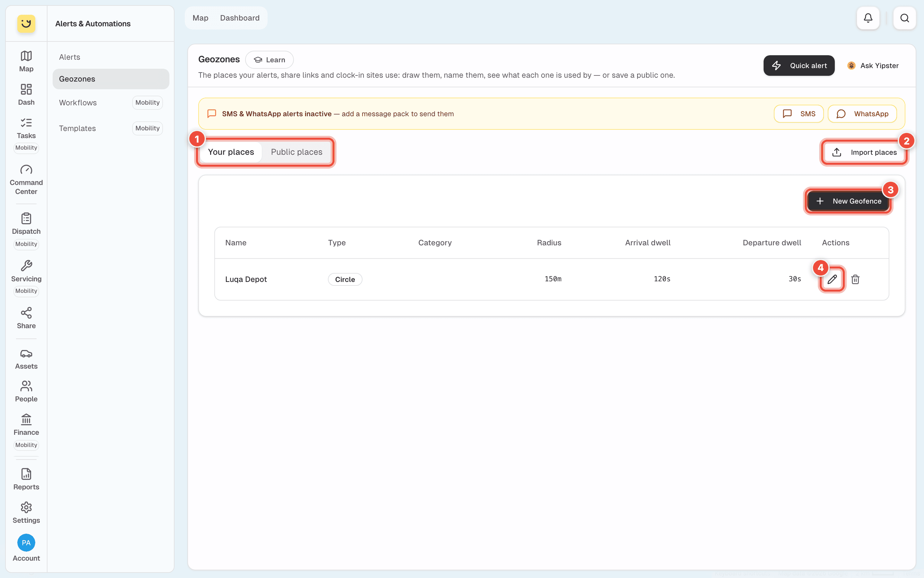Edit Luqa Depot with pencil icon
Image resolution: width=924 pixels, height=578 pixels.
click(x=832, y=279)
